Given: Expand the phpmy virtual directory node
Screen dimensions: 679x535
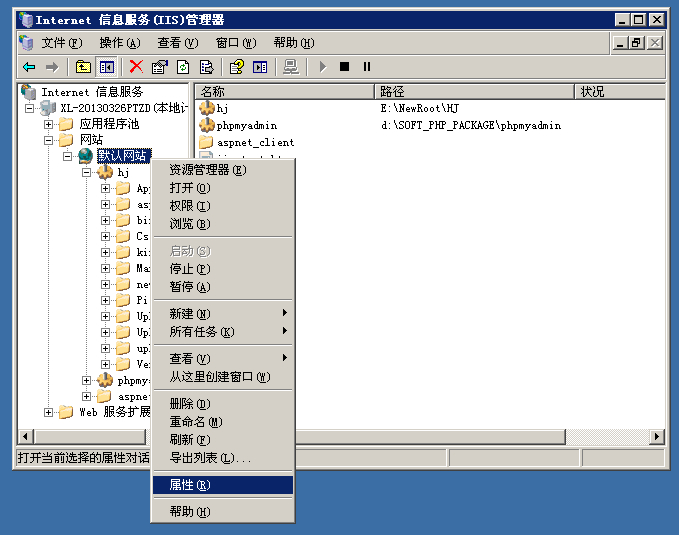Looking at the screenshot, I should pyautogui.click(x=87, y=380).
